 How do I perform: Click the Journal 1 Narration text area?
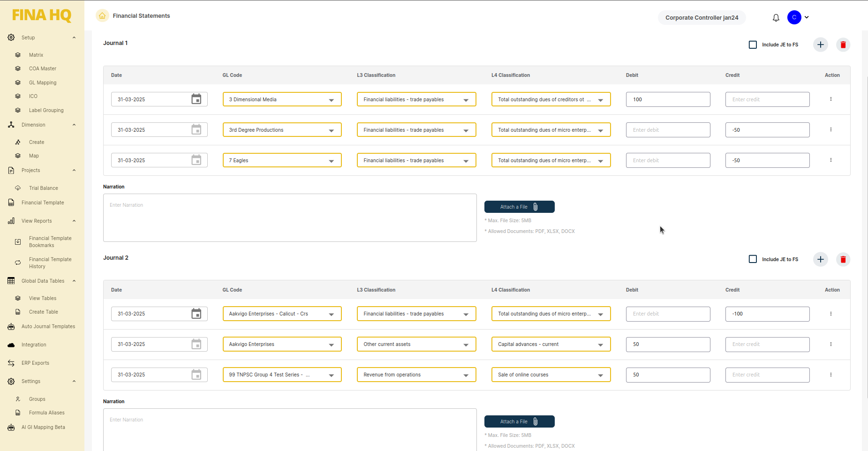point(290,218)
